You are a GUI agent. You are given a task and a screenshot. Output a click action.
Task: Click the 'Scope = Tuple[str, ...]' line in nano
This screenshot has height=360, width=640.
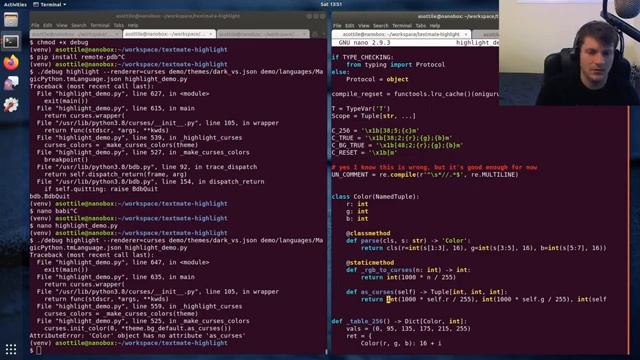point(373,116)
